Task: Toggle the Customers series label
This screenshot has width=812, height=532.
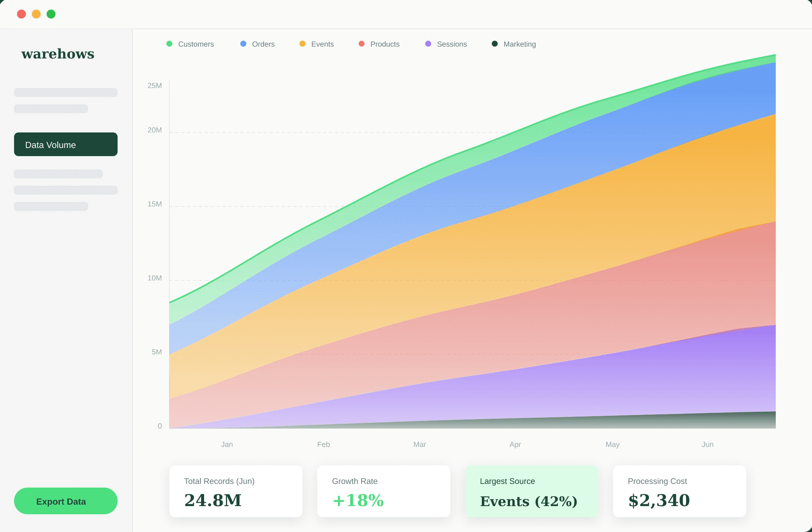Action: [x=196, y=44]
